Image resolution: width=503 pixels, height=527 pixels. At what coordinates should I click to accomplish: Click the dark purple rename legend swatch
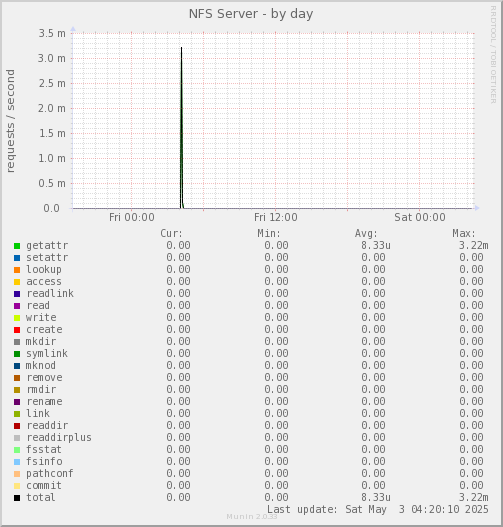17,402
